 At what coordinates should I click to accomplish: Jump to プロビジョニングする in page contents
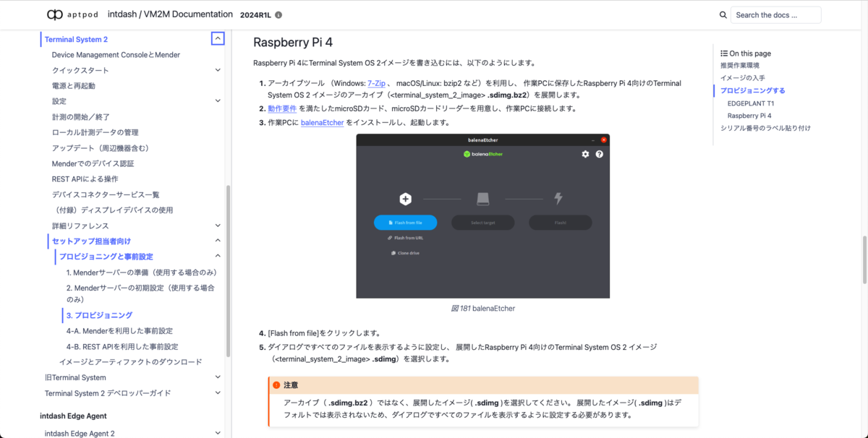point(753,90)
